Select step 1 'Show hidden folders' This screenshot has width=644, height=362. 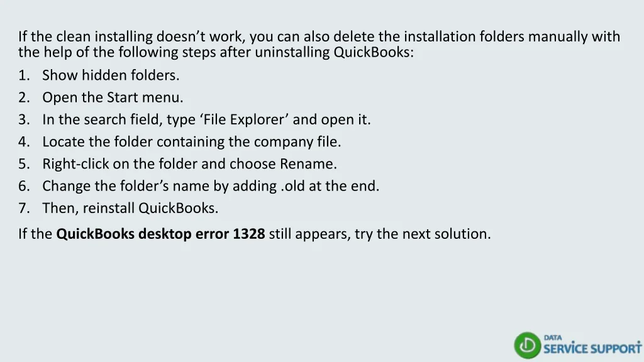click(111, 75)
